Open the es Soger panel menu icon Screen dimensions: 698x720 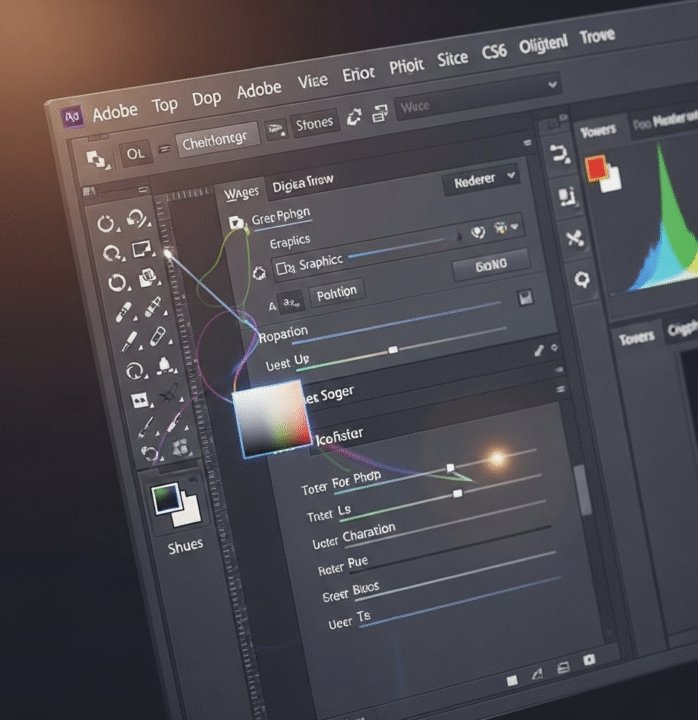click(560, 389)
